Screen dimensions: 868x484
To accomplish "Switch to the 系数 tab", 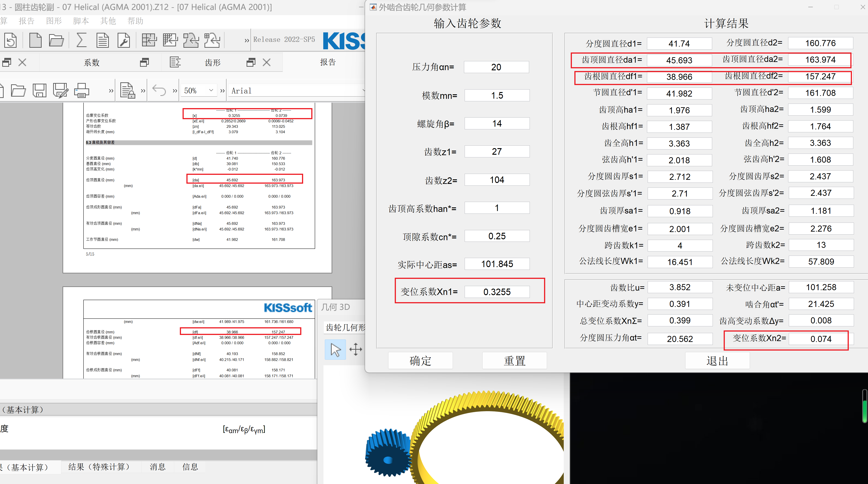I will pyautogui.click(x=92, y=62).
